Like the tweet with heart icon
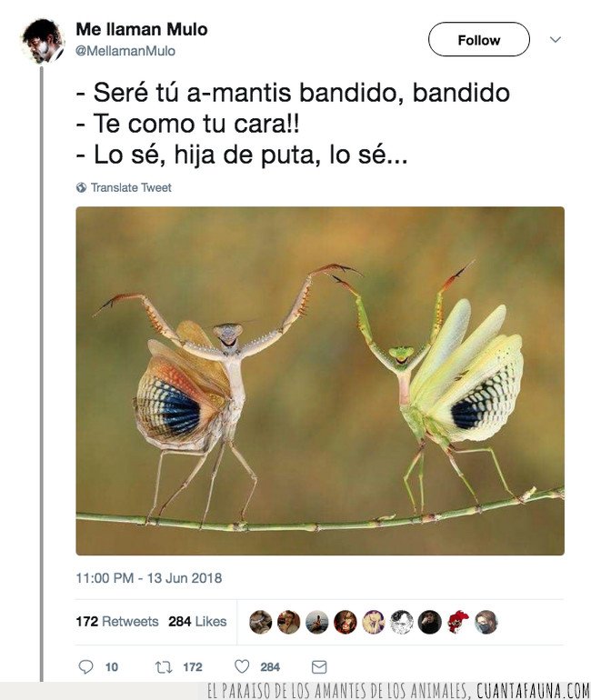591x700 pixels. click(242, 666)
